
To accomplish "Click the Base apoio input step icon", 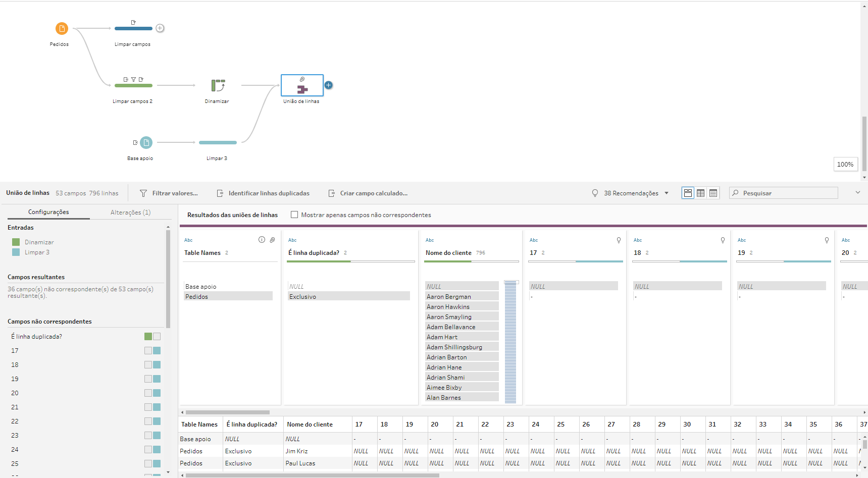I will (x=146, y=143).
